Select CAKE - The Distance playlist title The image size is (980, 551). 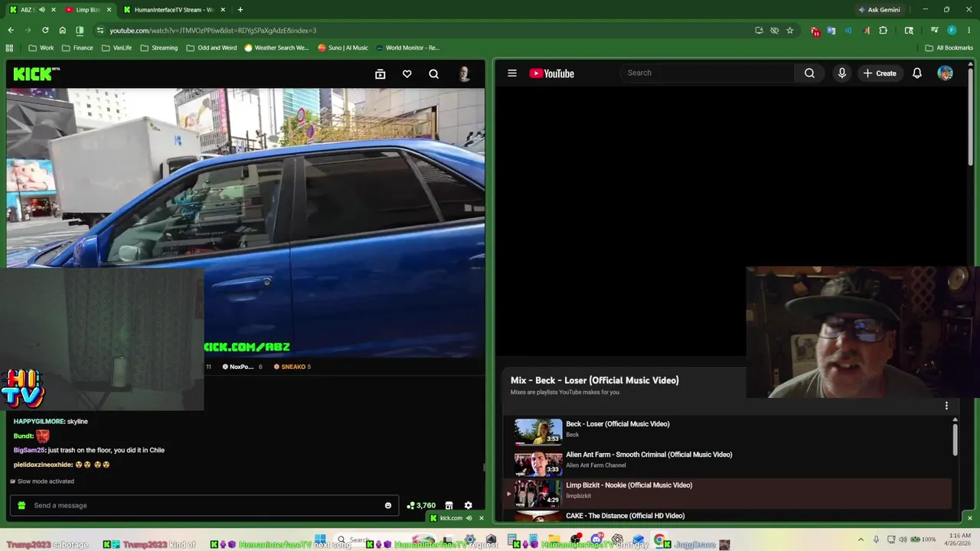[x=625, y=516]
